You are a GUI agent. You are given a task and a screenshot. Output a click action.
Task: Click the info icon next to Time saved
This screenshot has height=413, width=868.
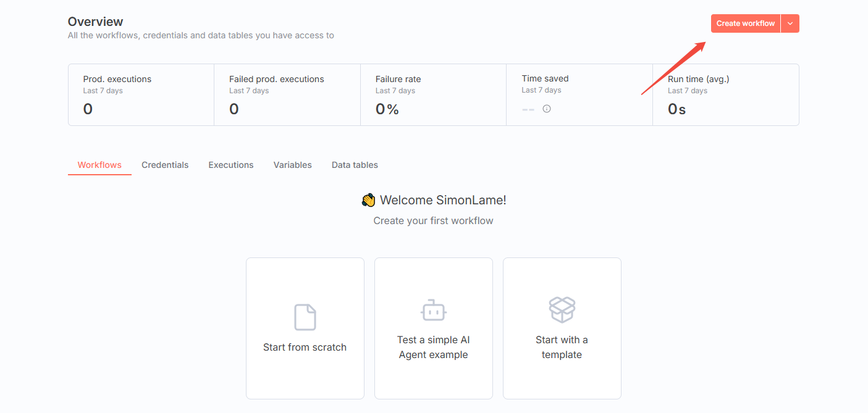pos(547,109)
